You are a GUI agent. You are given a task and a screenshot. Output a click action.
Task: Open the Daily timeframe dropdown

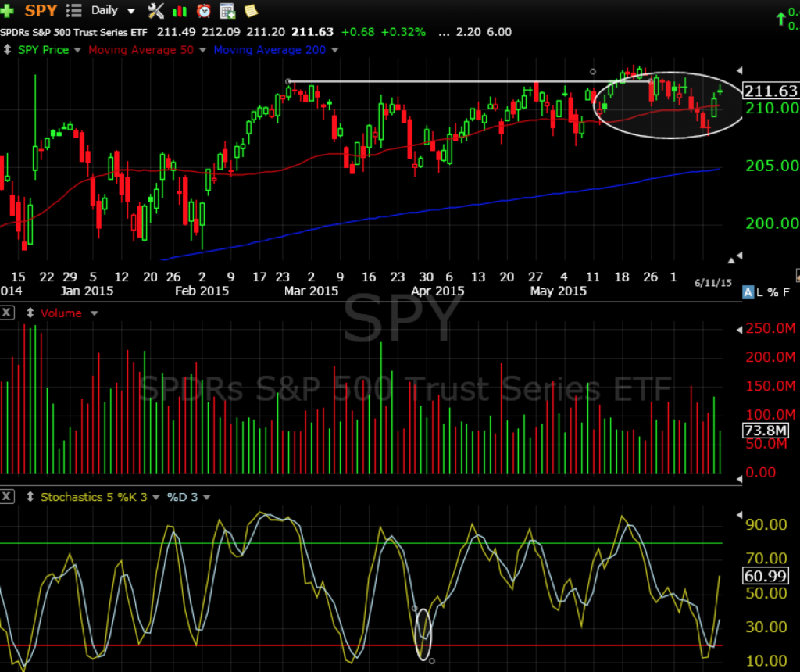112,10
